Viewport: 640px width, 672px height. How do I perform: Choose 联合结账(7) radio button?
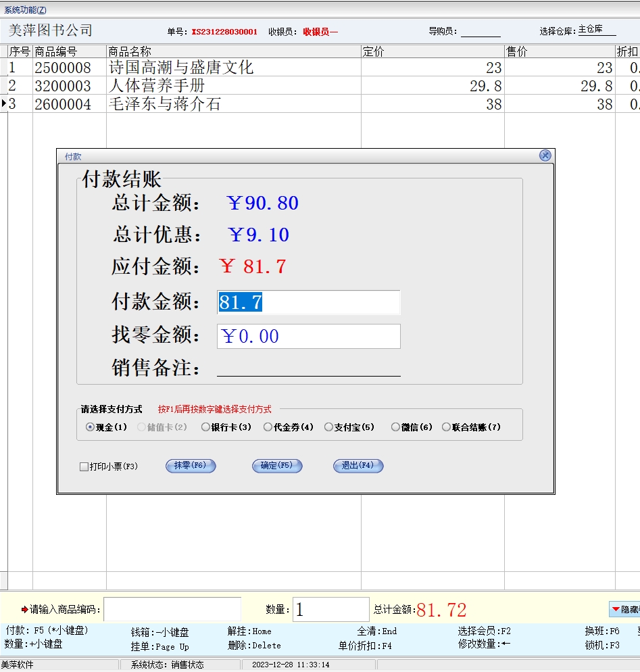point(446,427)
